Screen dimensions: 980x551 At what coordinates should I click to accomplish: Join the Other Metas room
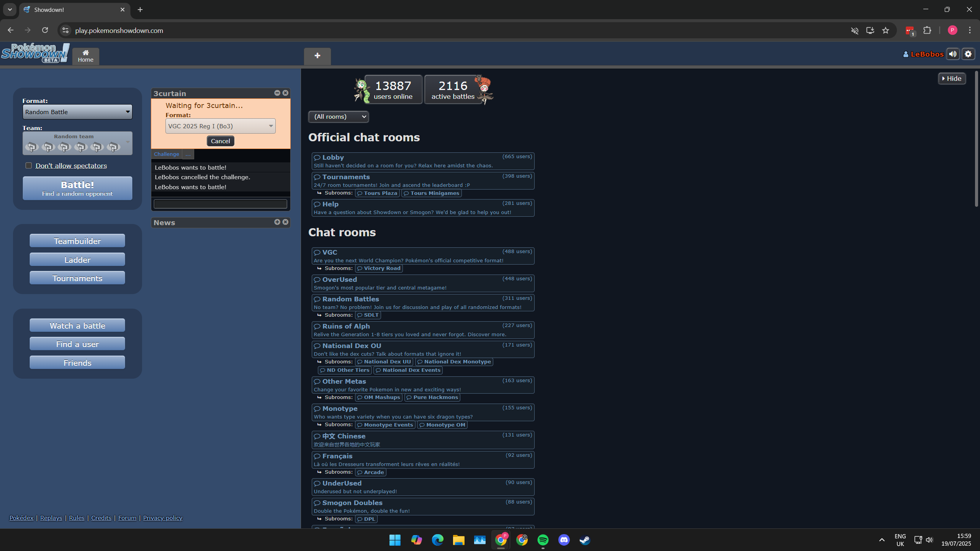pyautogui.click(x=423, y=385)
